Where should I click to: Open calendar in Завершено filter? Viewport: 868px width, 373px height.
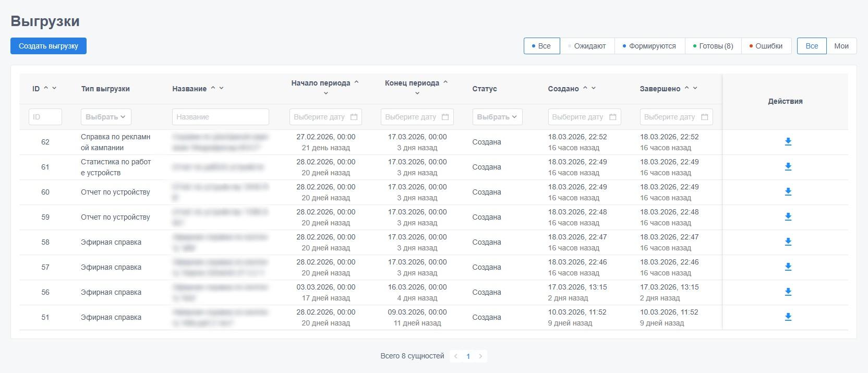[x=705, y=117]
